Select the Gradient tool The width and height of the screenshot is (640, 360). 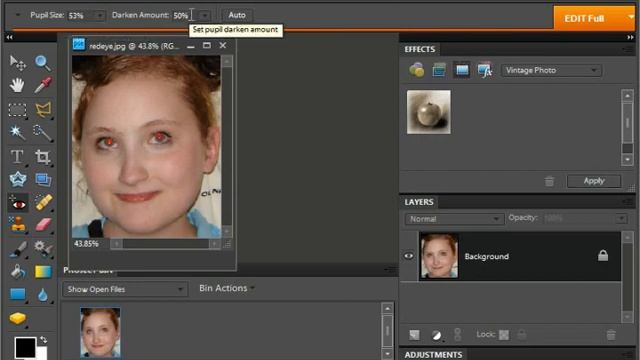(x=43, y=271)
